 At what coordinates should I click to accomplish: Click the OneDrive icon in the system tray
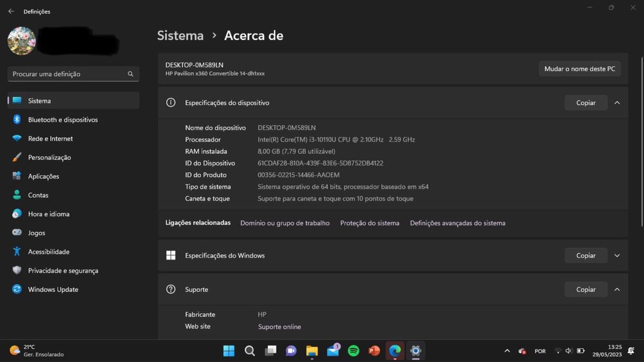[522, 351]
